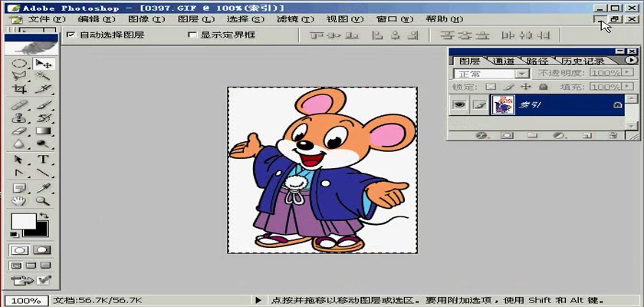Open 图像 menu
Screen dimensions: 644x307
(x=146, y=19)
